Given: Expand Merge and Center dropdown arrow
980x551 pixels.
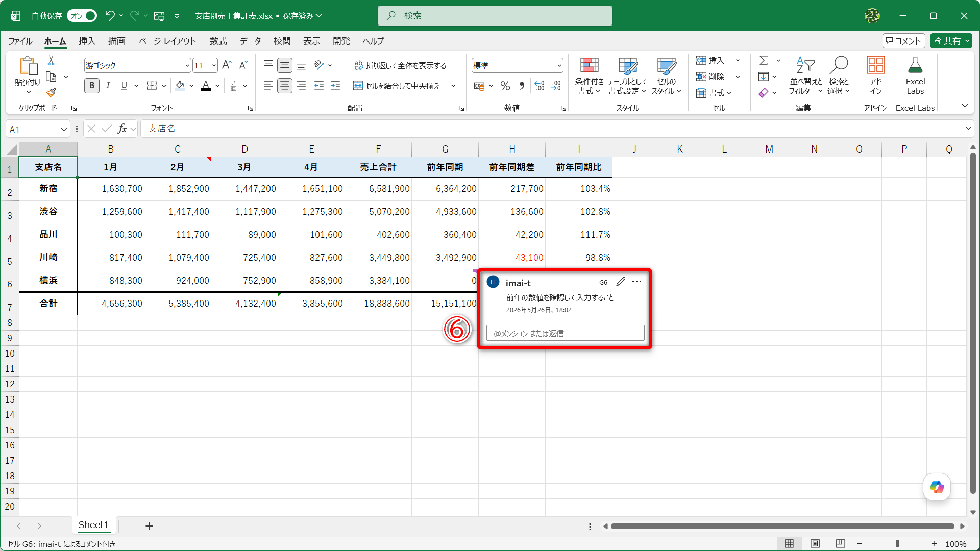Looking at the screenshot, I should click(453, 86).
